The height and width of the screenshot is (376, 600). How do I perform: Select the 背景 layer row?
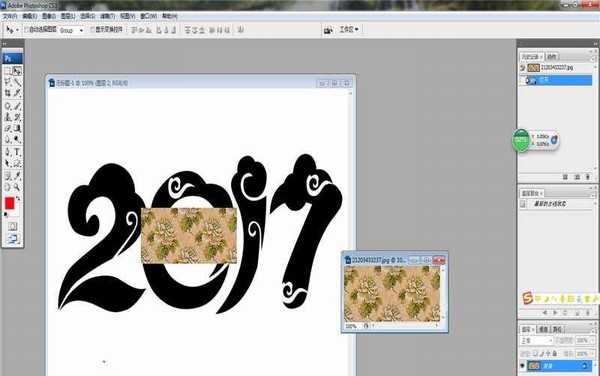(x=556, y=366)
